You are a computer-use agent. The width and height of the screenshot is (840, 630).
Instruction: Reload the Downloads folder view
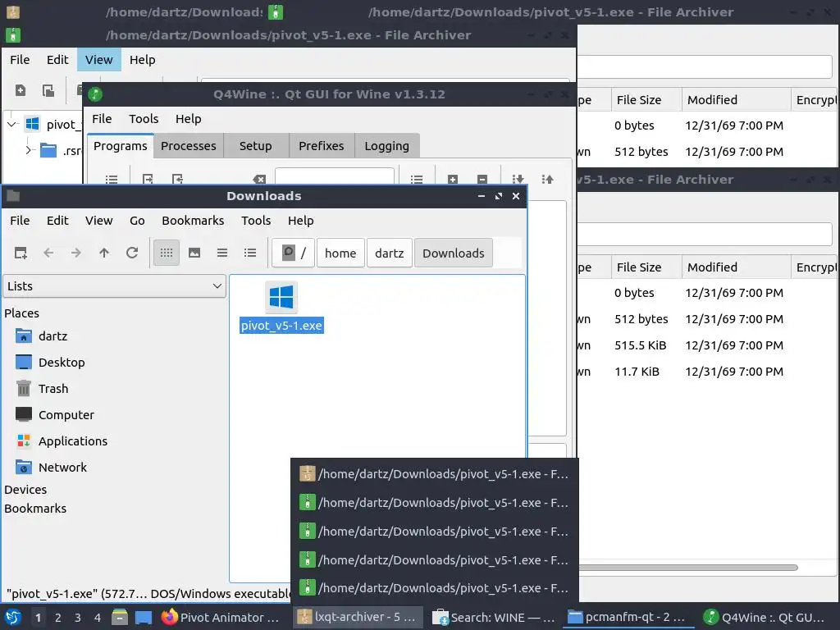pos(132,253)
